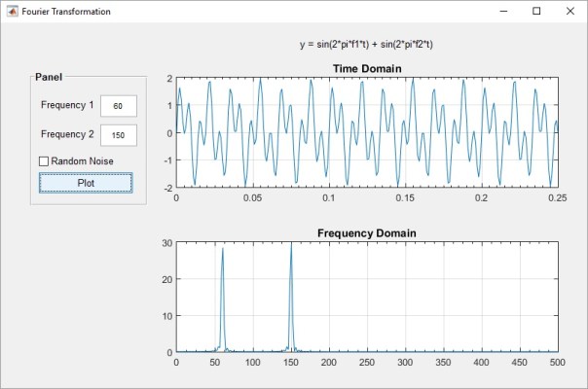This screenshot has width=588, height=389.
Task: Click the Frequency 2 text label
Action: pyautogui.click(x=67, y=134)
